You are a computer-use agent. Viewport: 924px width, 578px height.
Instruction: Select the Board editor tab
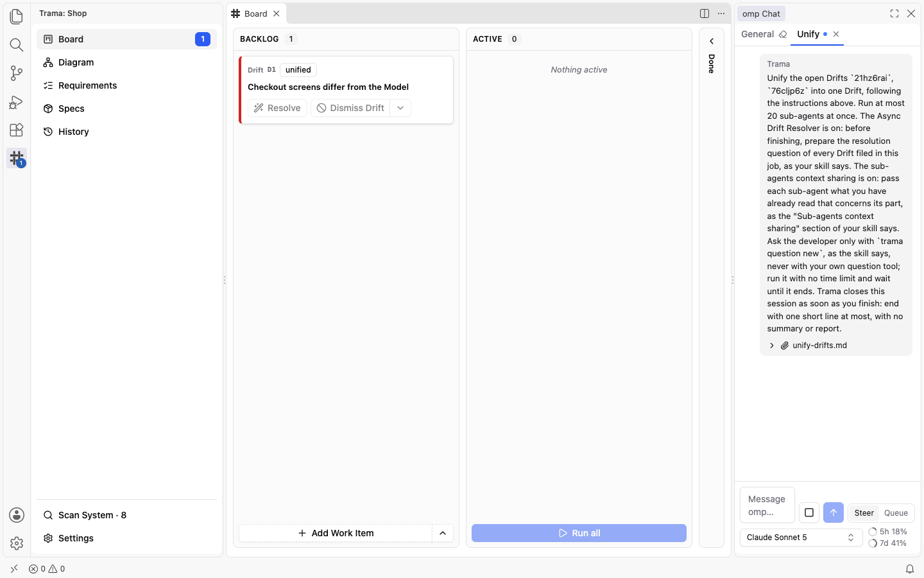(256, 13)
